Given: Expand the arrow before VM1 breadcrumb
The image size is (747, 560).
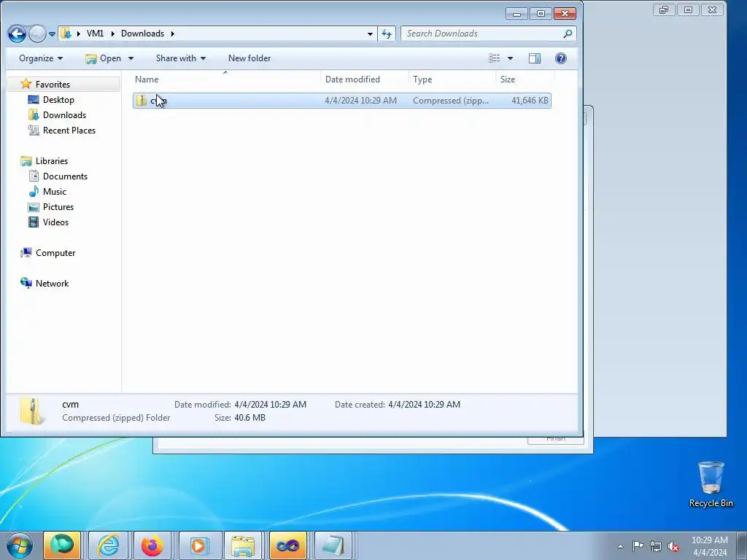Looking at the screenshot, I should (x=79, y=34).
